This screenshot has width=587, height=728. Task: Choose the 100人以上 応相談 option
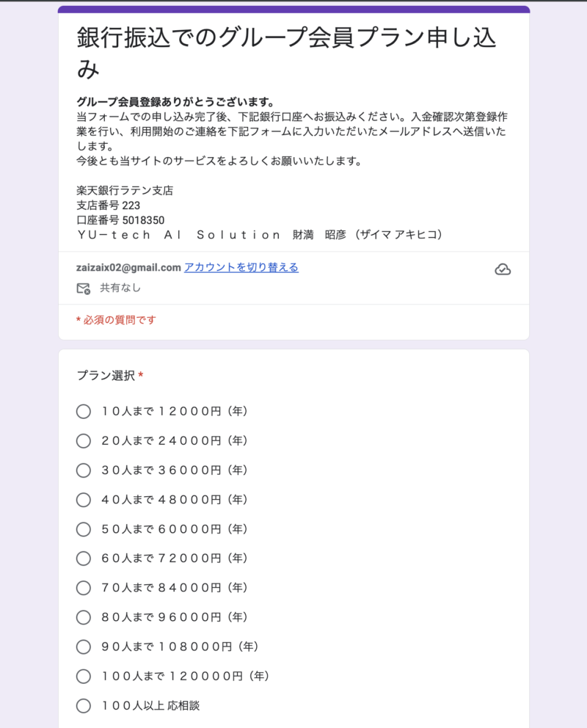[84, 706]
